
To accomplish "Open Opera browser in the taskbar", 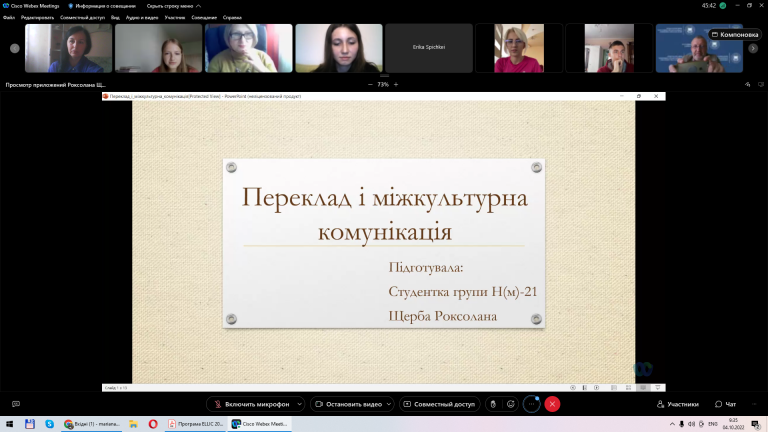I will [153, 424].
